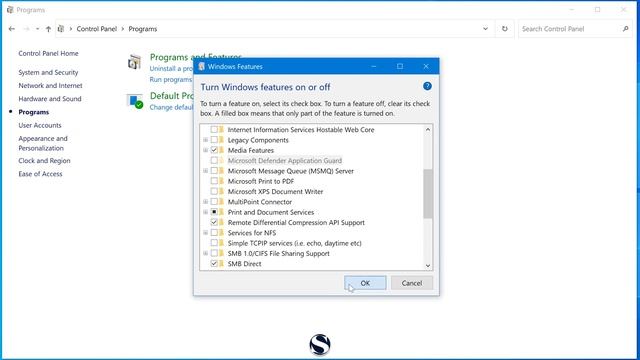The width and height of the screenshot is (640, 360).
Task: Go to System and Security category
Action: [48, 72]
